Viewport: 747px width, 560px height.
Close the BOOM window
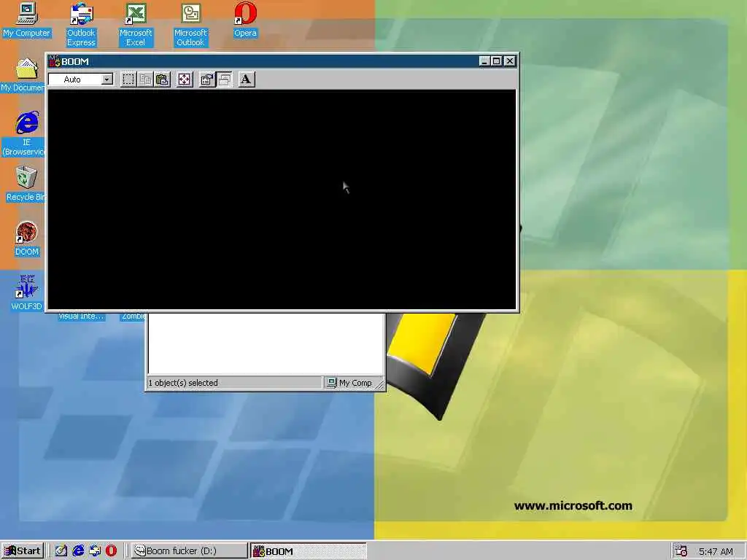coord(510,61)
